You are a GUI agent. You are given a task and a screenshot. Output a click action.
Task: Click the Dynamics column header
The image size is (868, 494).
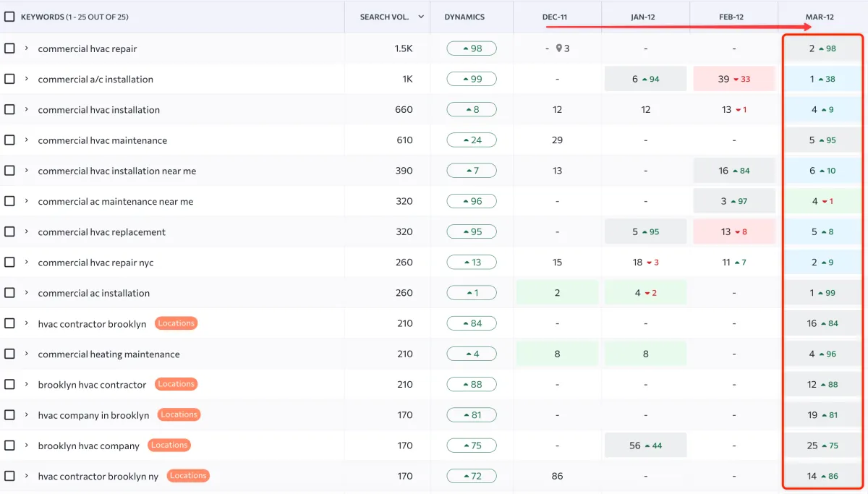[464, 17]
